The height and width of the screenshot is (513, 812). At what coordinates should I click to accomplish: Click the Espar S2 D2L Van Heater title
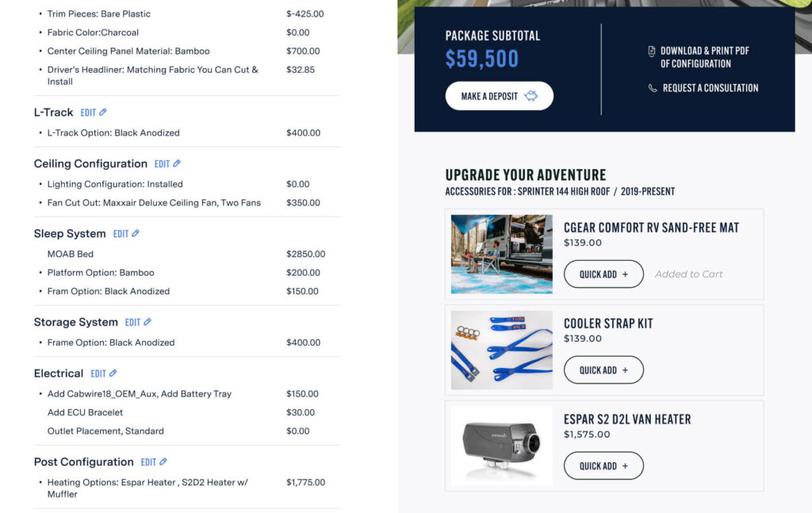pyautogui.click(x=627, y=419)
